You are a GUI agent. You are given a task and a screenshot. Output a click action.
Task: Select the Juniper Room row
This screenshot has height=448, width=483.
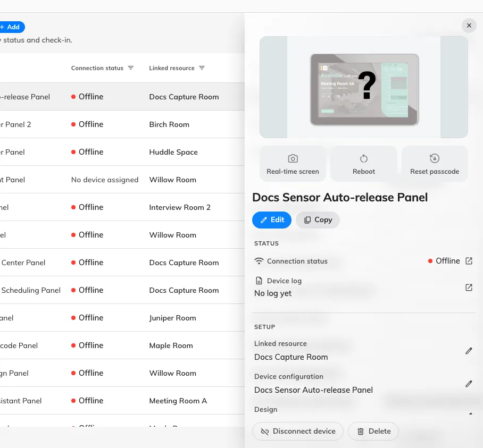122,318
